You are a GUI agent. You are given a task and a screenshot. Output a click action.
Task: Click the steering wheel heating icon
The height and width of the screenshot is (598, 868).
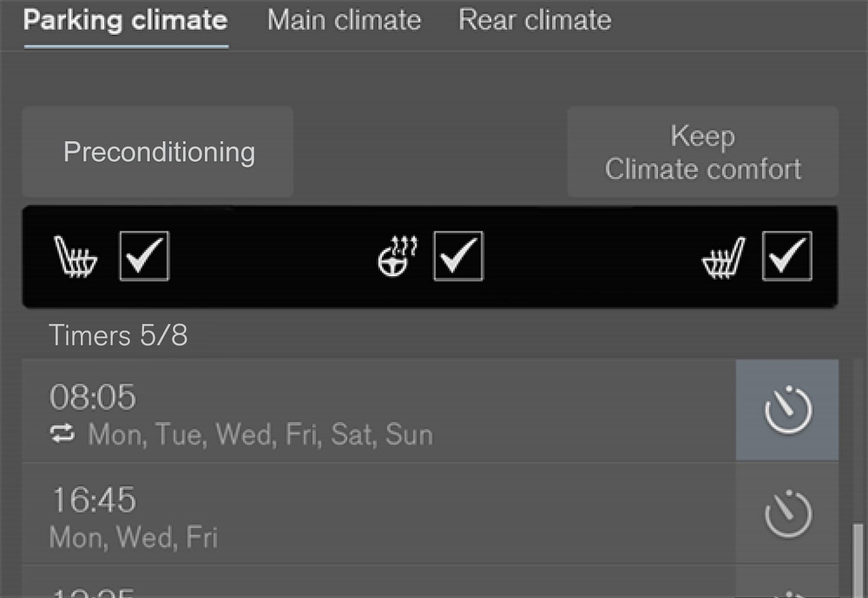[397, 256]
